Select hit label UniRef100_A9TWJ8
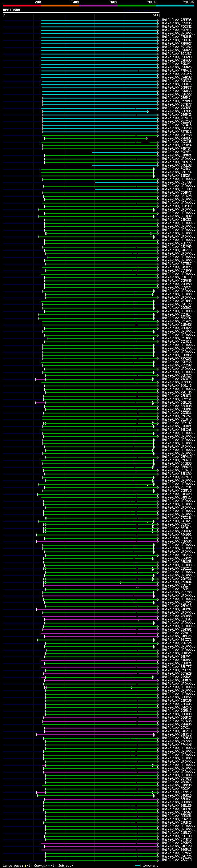Viewport: 197px width, 868px height. 177,125
